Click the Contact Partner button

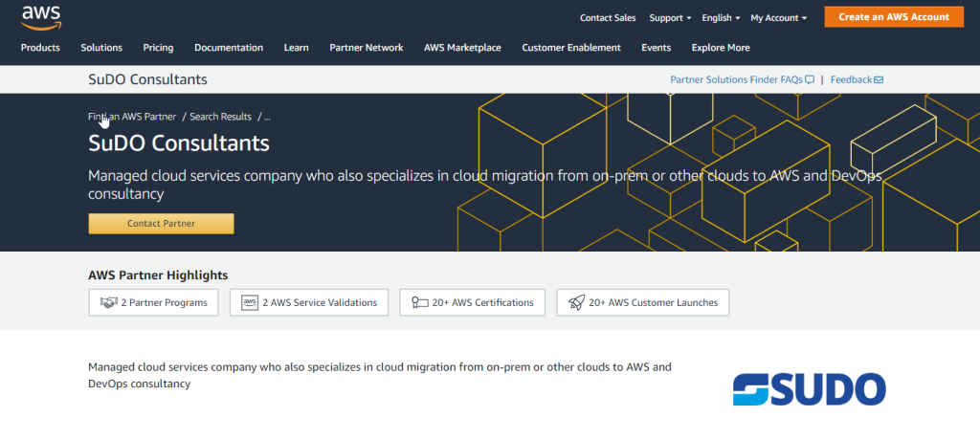161,224
